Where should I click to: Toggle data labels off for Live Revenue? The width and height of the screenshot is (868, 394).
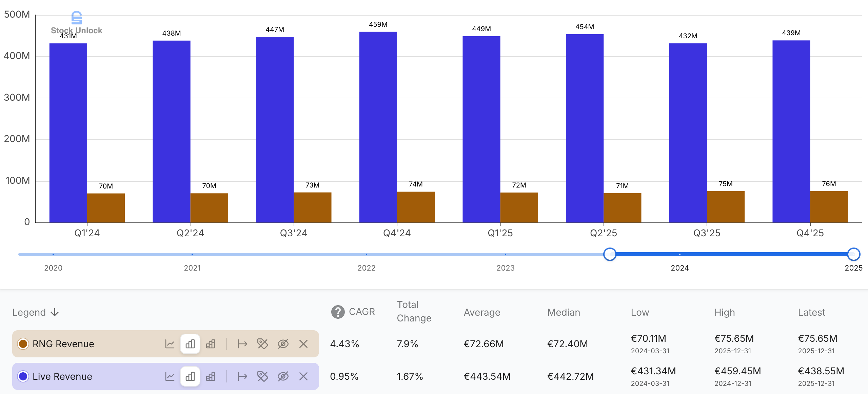click(x=262, y=376)
